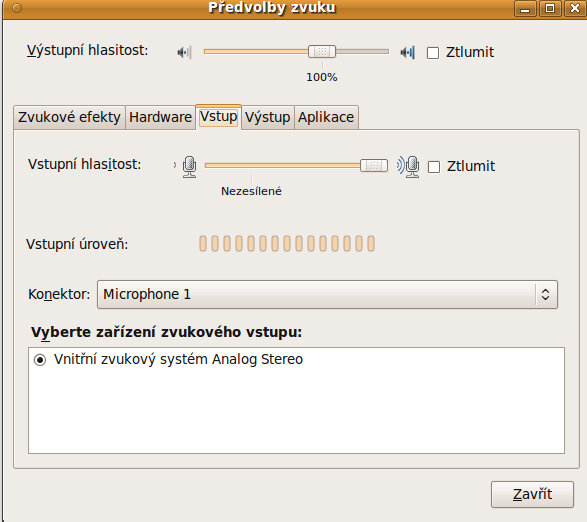Click the low volume speaker icon

point(184,52)
